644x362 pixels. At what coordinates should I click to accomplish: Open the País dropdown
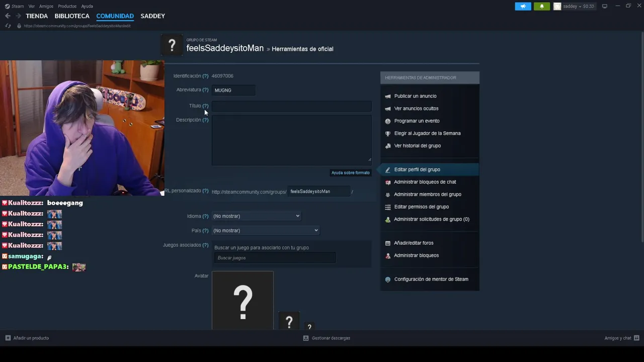266,230
